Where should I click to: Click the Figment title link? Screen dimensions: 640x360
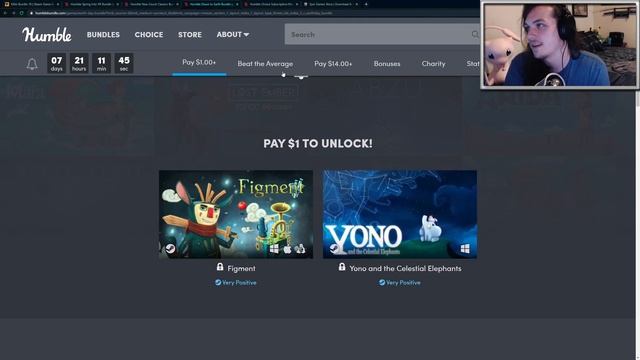pos(241,269)
